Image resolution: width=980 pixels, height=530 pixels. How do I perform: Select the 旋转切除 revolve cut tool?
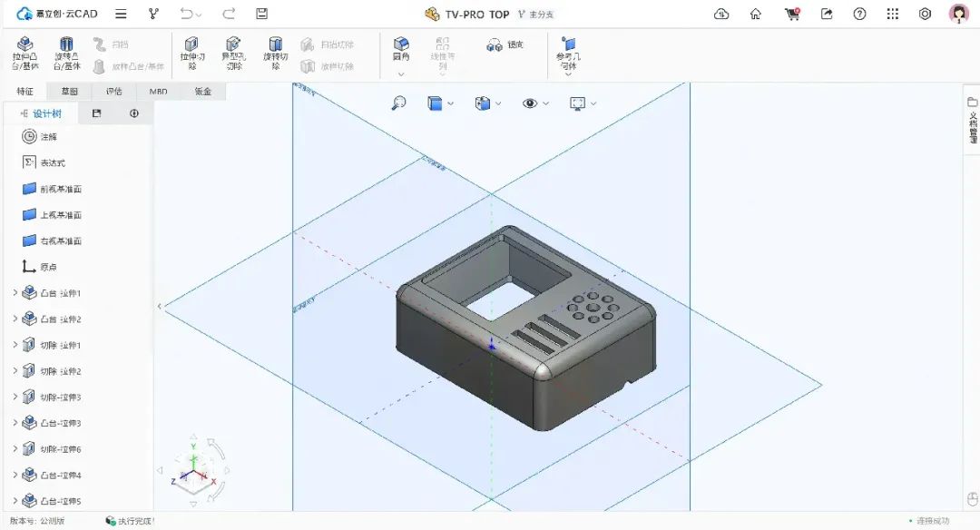(276, 53)
